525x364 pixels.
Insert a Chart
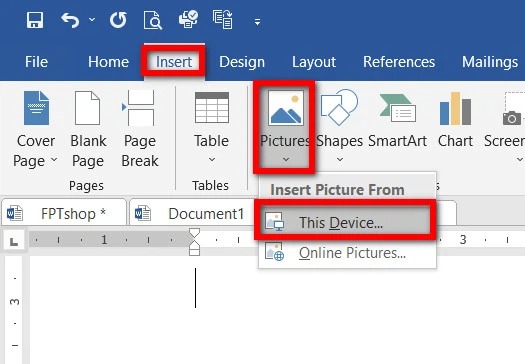point(455,121)
